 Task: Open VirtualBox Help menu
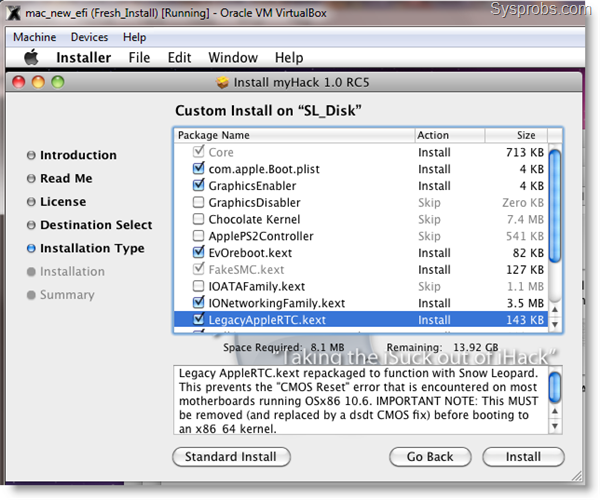[x=134, y=37]
